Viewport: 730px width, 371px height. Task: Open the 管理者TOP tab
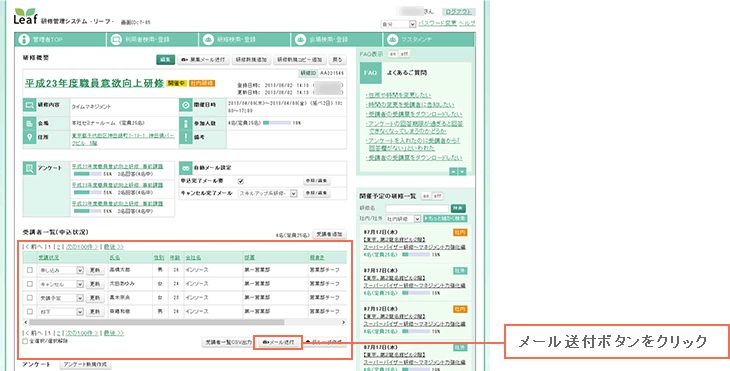[x=61, y=40]
